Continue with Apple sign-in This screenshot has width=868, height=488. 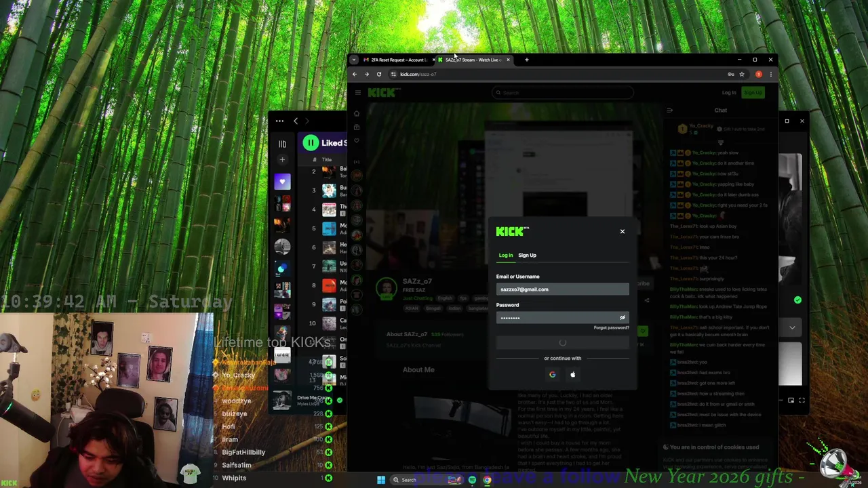pos(572,375)
